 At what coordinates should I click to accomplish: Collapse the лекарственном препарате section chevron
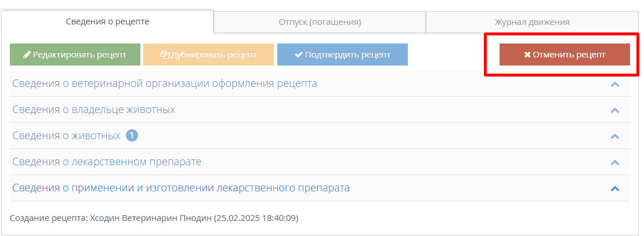pos(615,162)
